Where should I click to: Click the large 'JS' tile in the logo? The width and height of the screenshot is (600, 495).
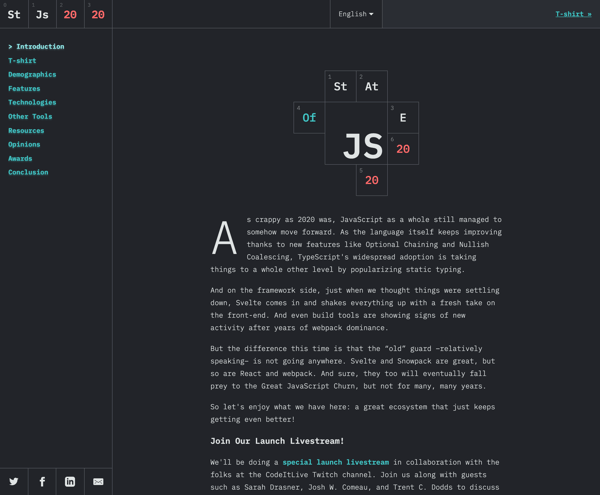tap(356, 133)
